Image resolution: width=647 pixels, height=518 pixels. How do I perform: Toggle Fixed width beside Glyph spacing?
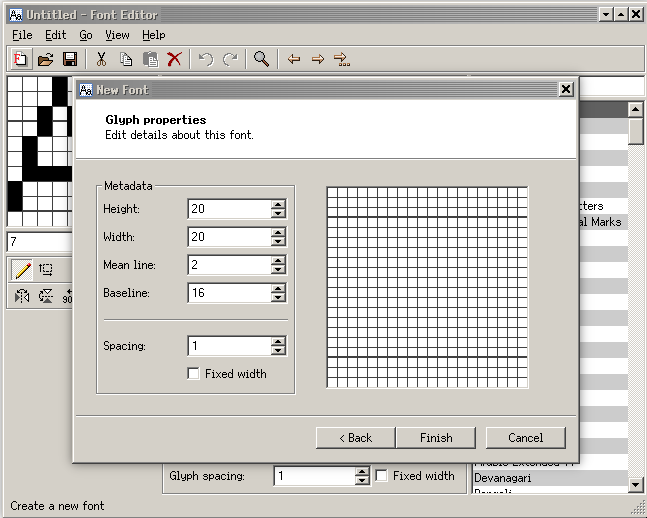381,477
